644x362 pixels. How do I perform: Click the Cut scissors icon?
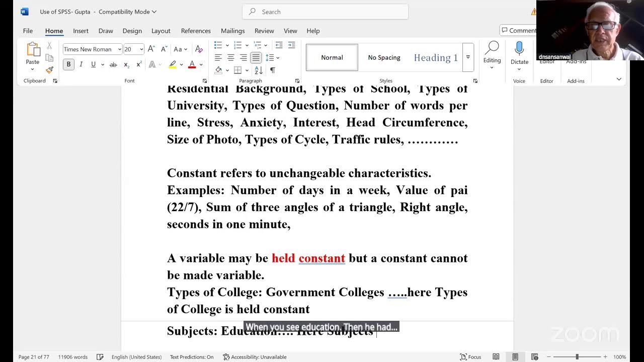coord(49,46)
